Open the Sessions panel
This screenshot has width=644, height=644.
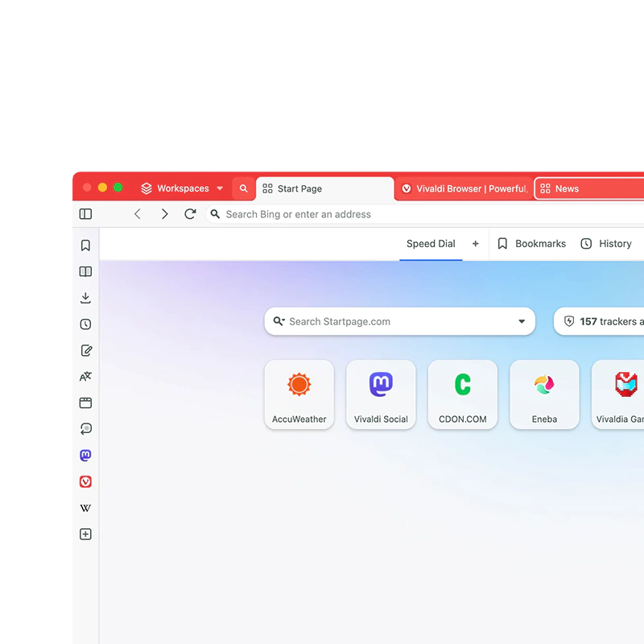point(86,429)
